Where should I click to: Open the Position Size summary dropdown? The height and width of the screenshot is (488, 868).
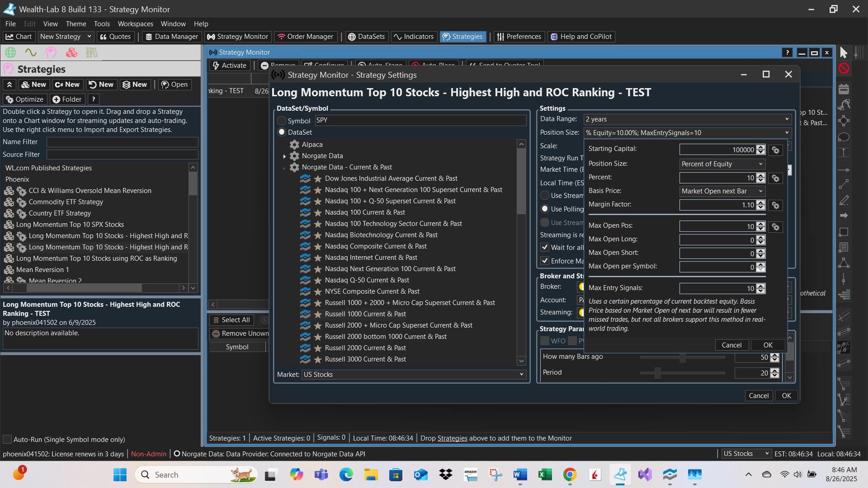tap(687, 133)
